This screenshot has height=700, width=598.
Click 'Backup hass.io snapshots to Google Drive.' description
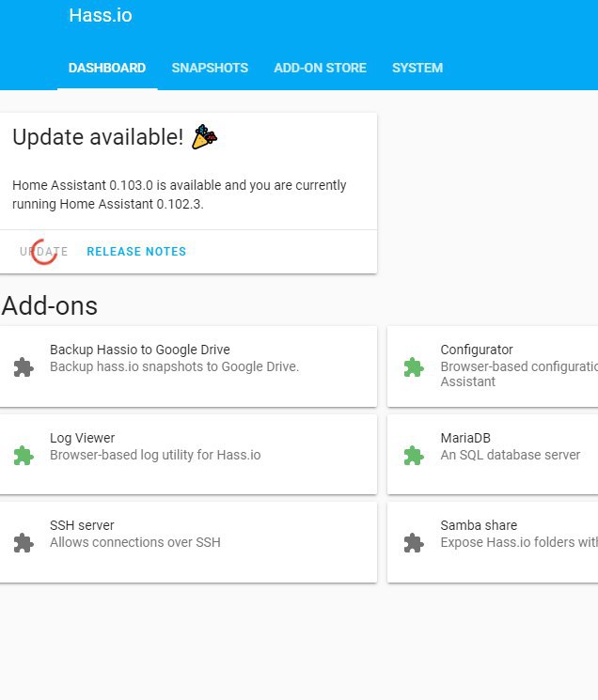pyautogui.click(x=174, y=366)
